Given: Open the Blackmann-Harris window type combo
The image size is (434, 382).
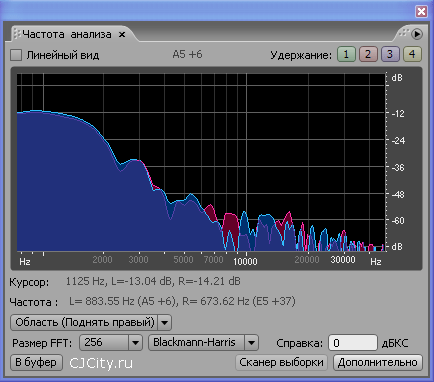Looking at the screenshot, I should tap(203, 343).
